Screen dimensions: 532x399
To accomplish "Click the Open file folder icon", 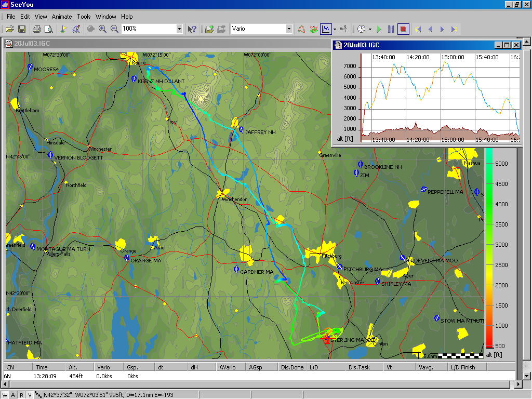I will pos(9,29).
